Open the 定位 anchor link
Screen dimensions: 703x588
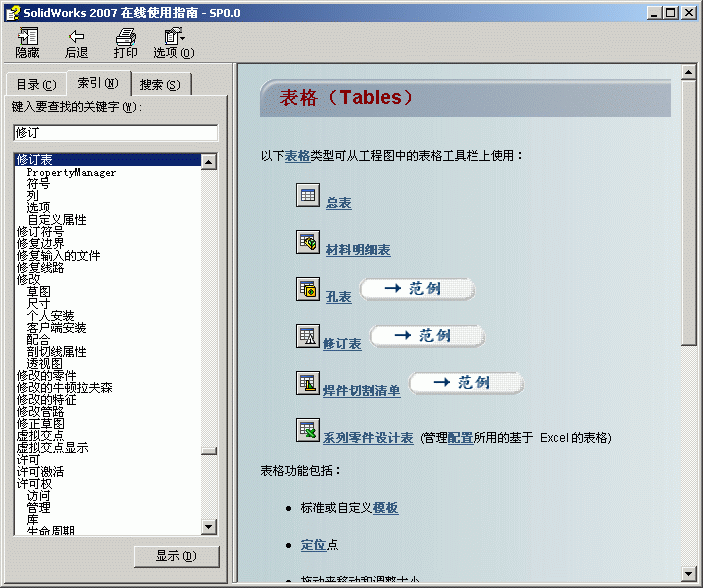click(313, 545)
